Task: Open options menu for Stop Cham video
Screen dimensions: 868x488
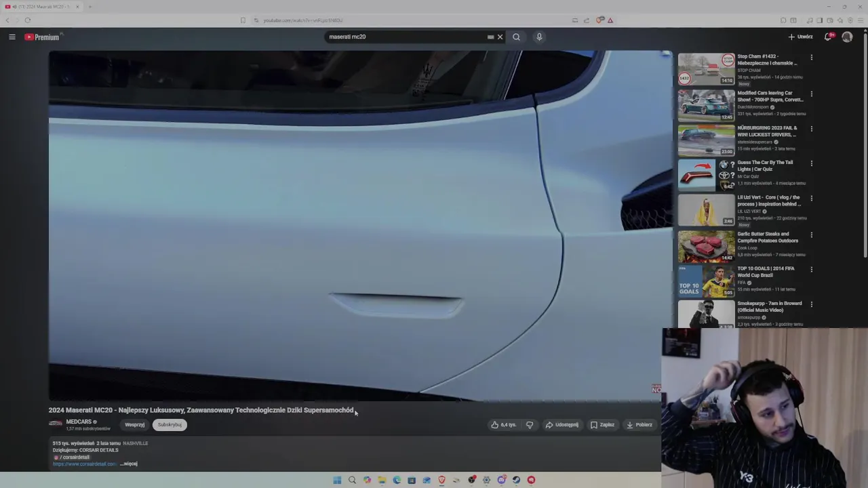Action: pos(811,58)
